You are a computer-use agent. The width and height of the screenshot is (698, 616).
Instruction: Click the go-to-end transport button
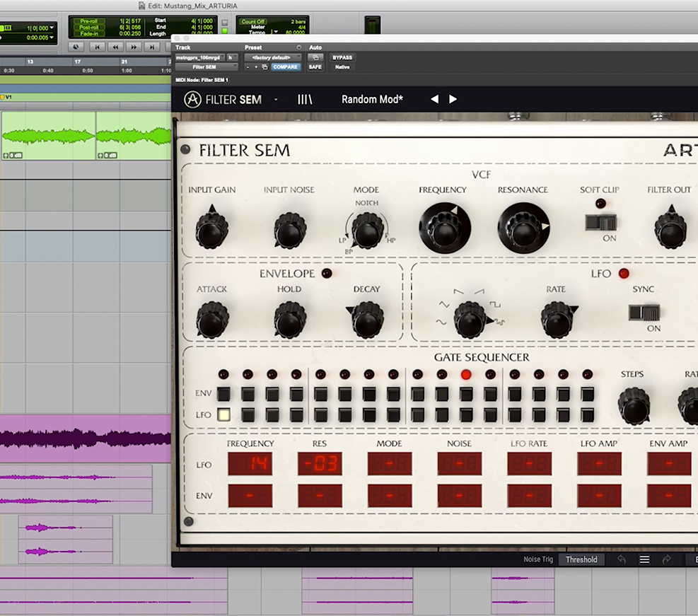click(152, 47)
